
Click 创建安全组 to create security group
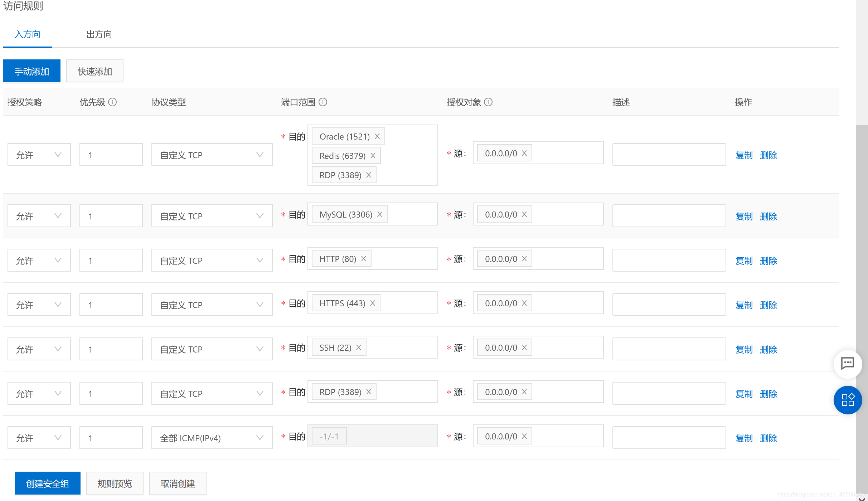48,483
